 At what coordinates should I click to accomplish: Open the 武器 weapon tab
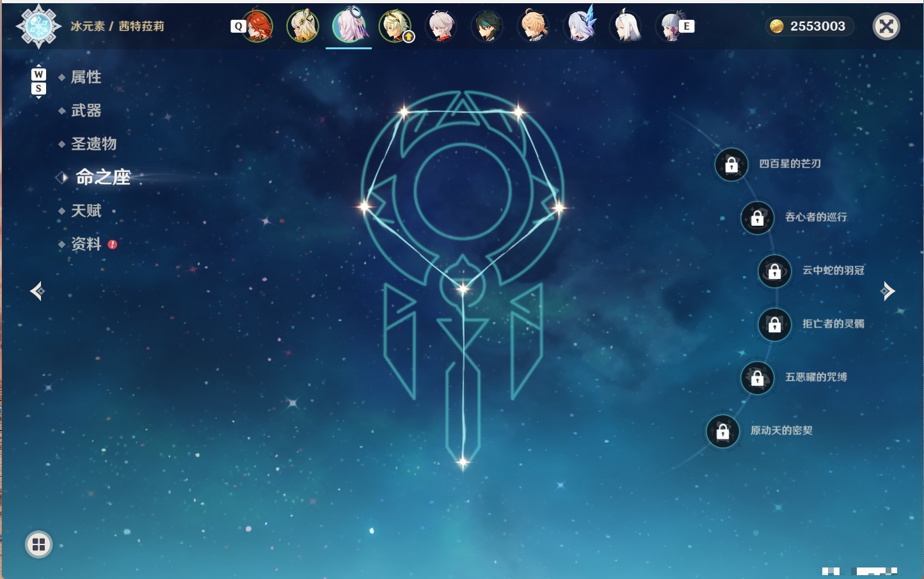tap(86, 111)
